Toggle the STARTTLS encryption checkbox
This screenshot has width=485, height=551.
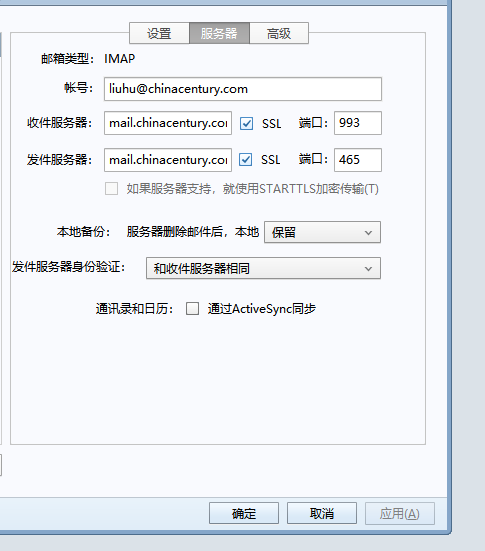pos(111,189)
